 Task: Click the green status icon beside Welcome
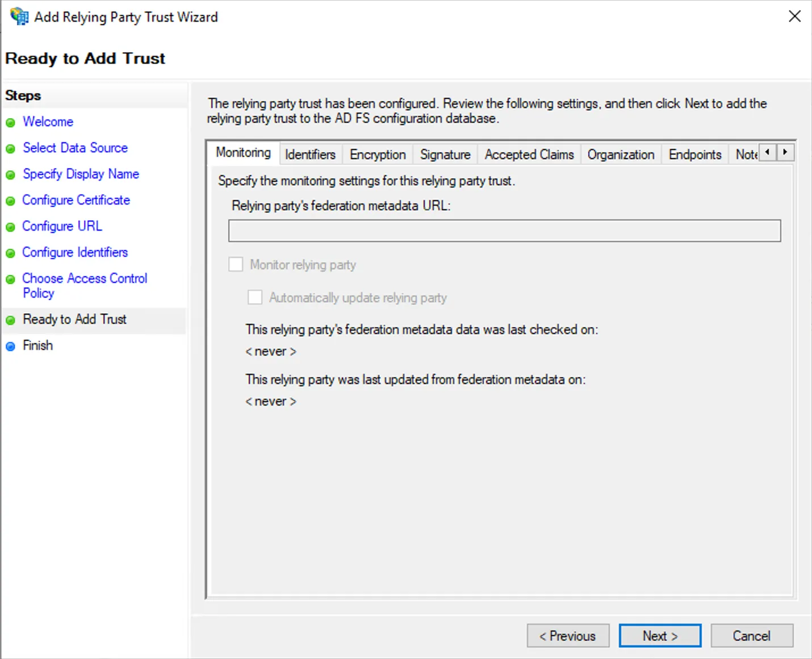tap(11, 122)
